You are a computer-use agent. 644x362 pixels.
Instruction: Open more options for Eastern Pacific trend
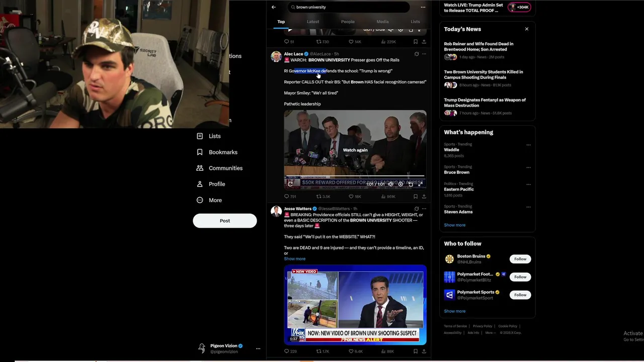click(528, 185)
